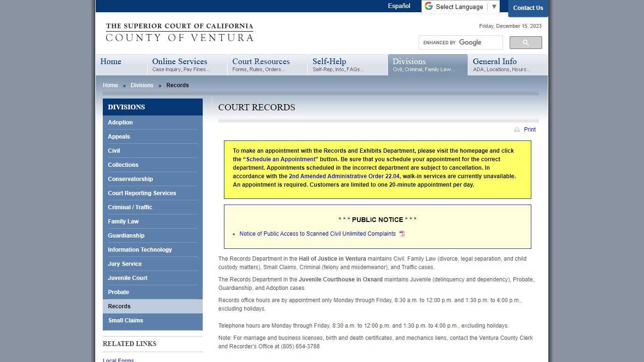Viewport: 644px width, 362px height.
Task: Click the DIVISIONS sidebar header
Action: coord(153,107)
